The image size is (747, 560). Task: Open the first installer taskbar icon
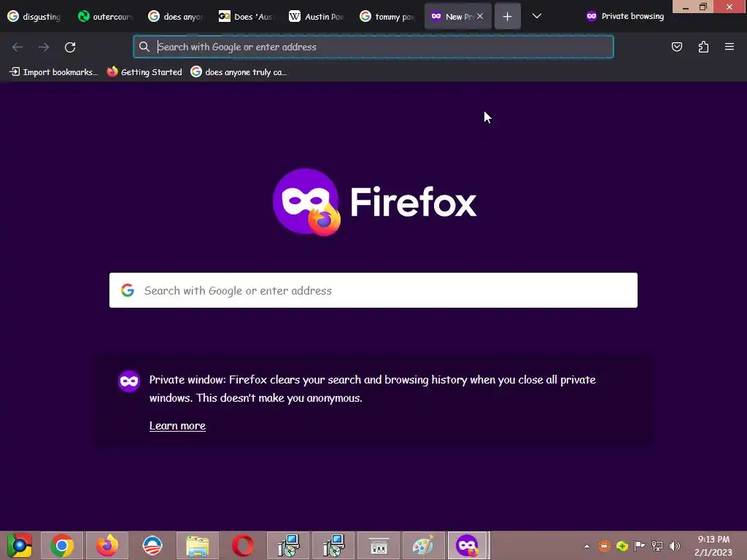[x=288, y=545]
